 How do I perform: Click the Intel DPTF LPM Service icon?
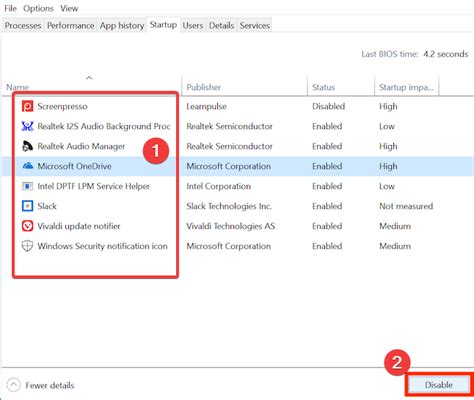pyautogui.click(x=27, y=186)
